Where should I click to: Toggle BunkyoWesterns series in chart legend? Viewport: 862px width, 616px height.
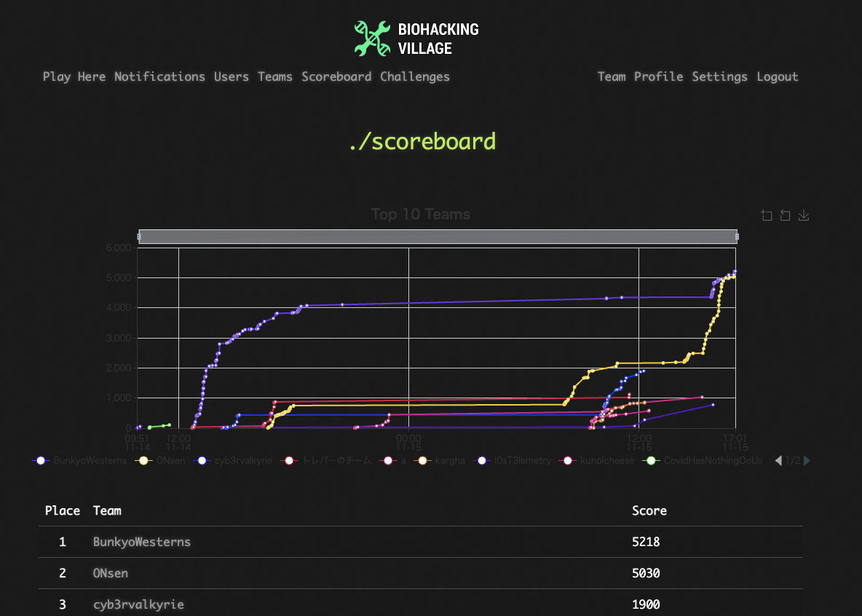click(81, 461)
